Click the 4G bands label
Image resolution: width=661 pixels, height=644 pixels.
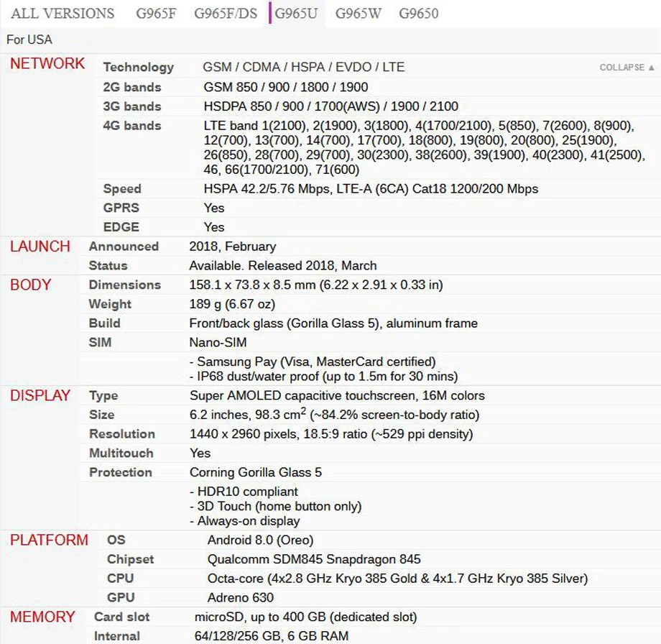pos(132,126)
